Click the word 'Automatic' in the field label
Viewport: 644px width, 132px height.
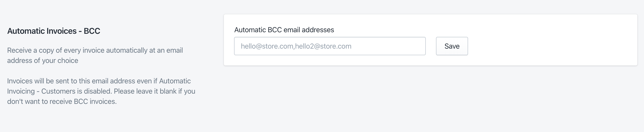coord(250,30)
